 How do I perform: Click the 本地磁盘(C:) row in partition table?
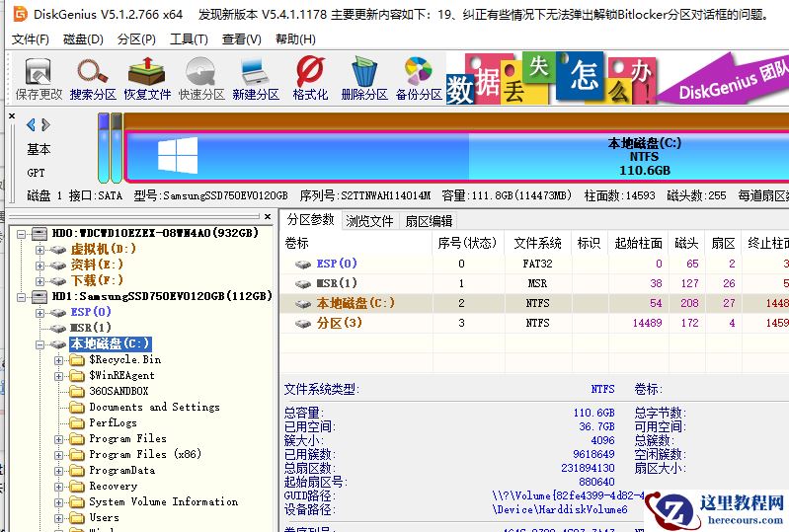click(x=534, y=303)
